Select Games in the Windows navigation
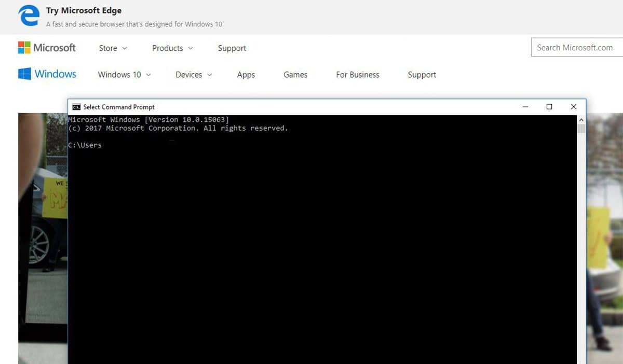 point(295,75)
